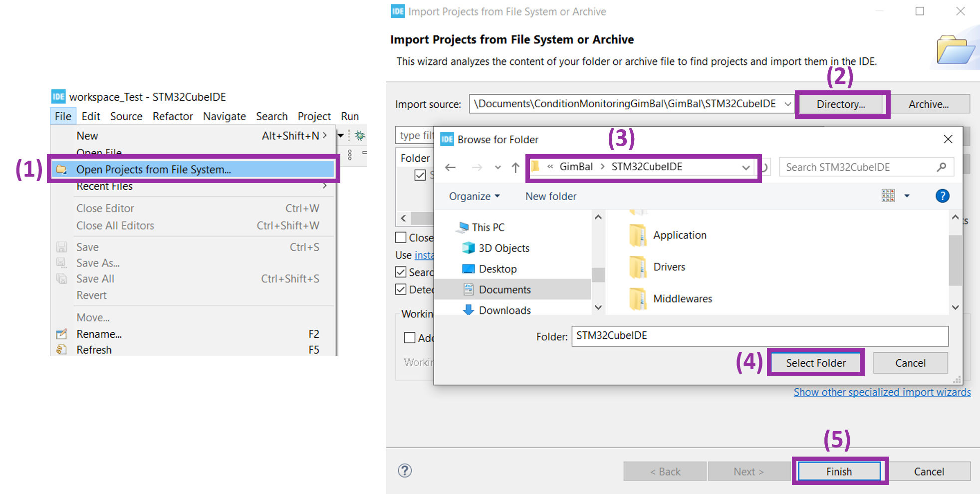Click the Rename entry icon
980x494 pixels.
pos(62,334)
